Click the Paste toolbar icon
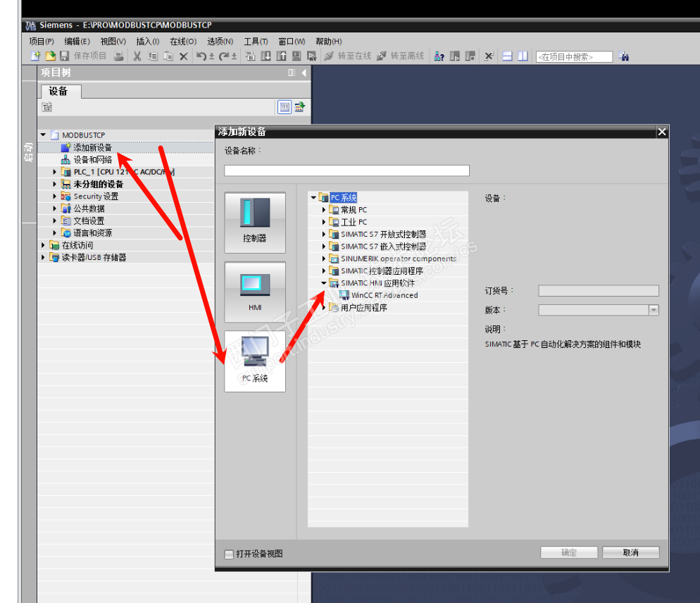The width and height of the screenshot is (700, 603). (168, 56)
